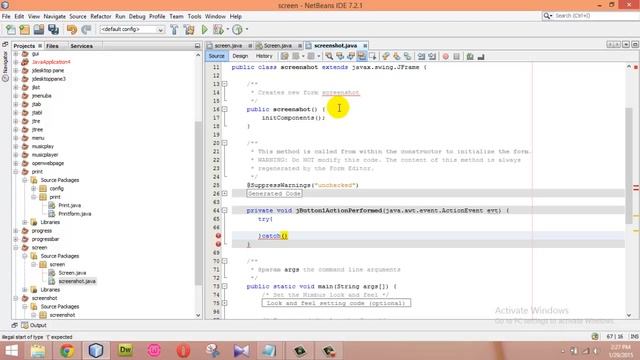
Task: Expand Libraries under screen project
Action: click(x=25, y=290)
